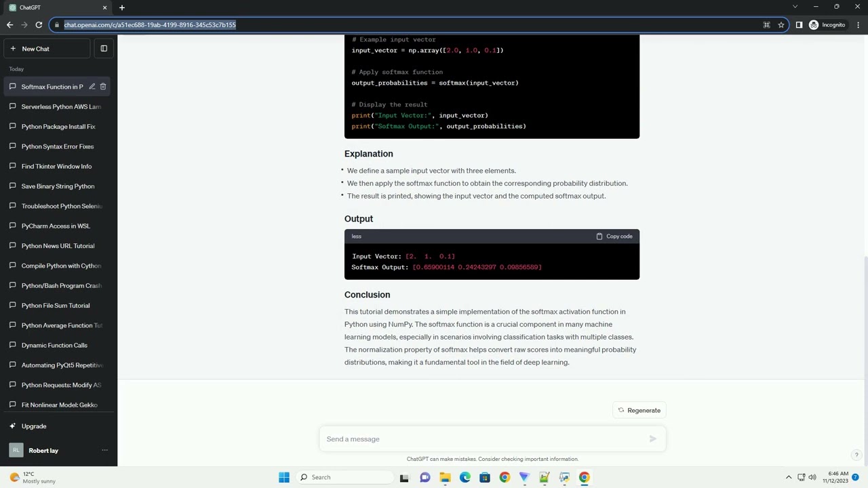Delete the Softmax Function chat
The width and height of the screenshot is (868, 488).
click(103, 87)
